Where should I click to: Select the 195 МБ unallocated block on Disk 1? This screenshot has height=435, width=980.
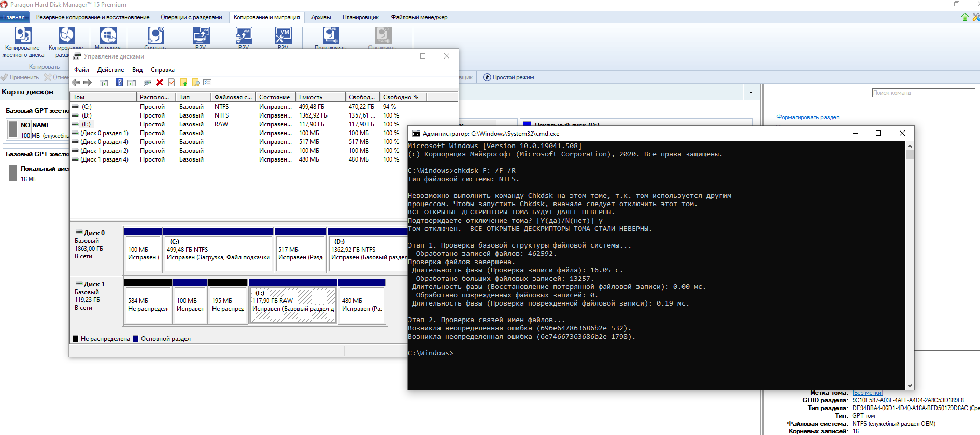228,301
